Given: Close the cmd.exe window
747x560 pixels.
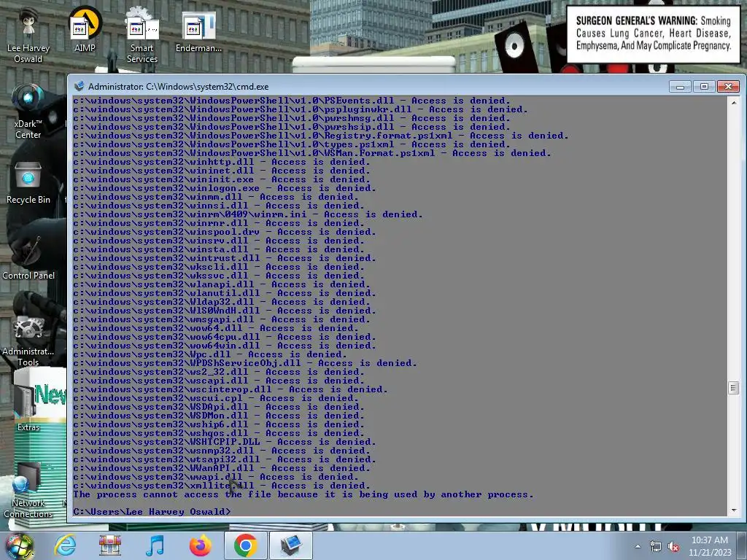Looking at the screenshot, I should pos(728,86).
